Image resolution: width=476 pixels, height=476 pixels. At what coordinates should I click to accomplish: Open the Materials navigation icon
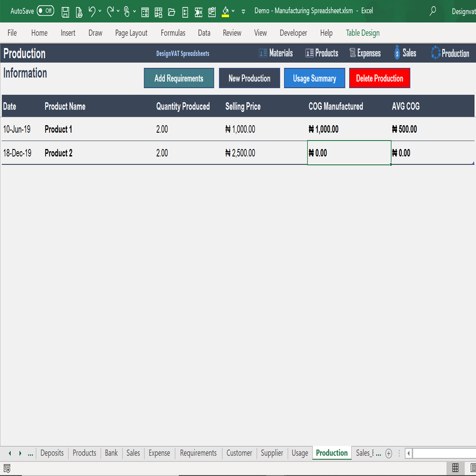tap(262, 53)
